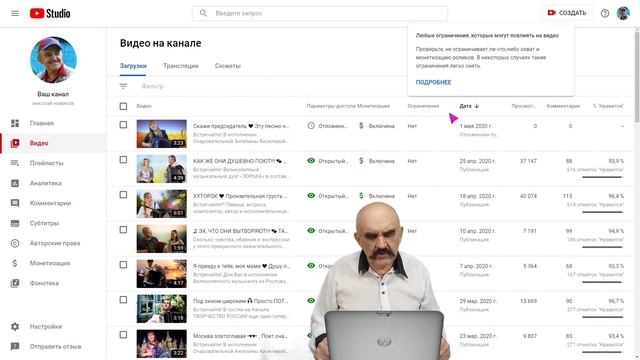The height and width of the screenshot is (360, 640).
Task: Click Субтитры icon in sidebar
Action: click(15, 223)
